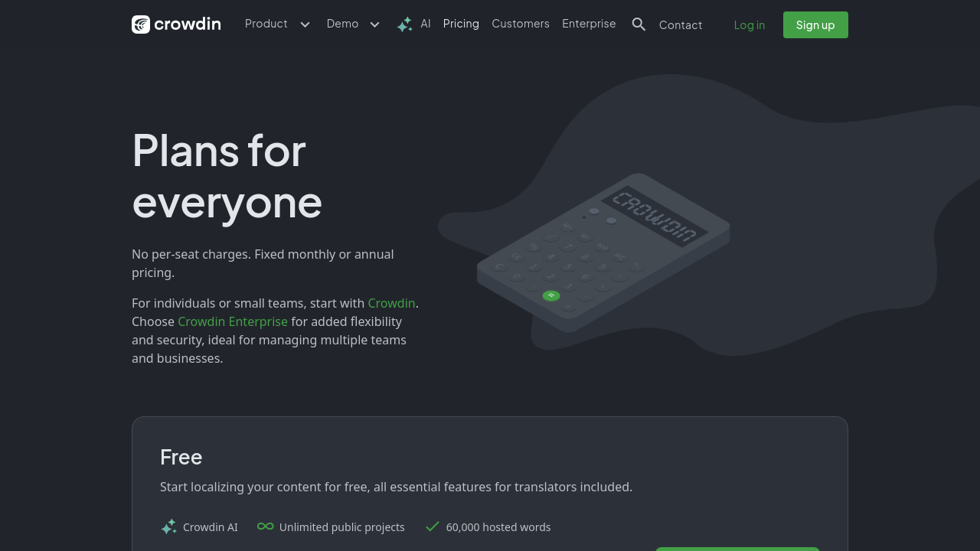Click Log in
This screenshot has height=551, width=980.
[x=750, y=25]
